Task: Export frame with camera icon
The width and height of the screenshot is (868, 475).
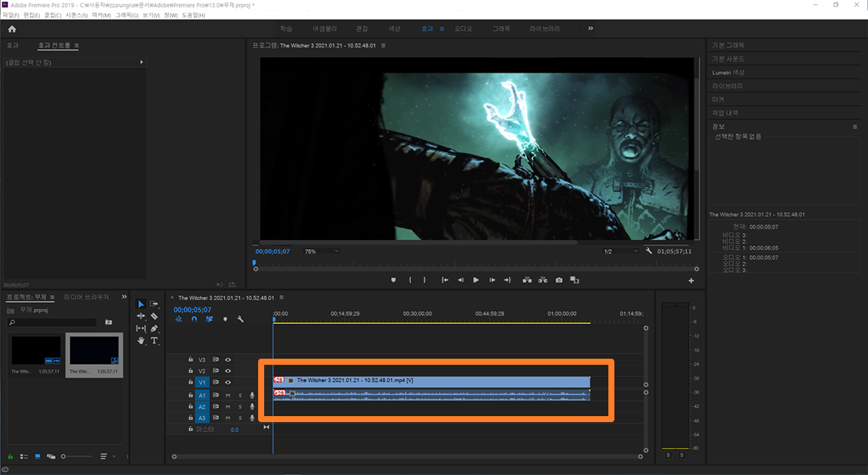Action: [x=559, y=280]
